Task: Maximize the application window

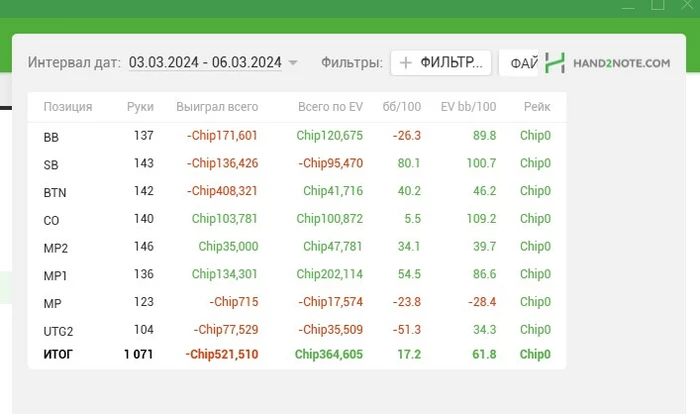Action: coord(658,4)
